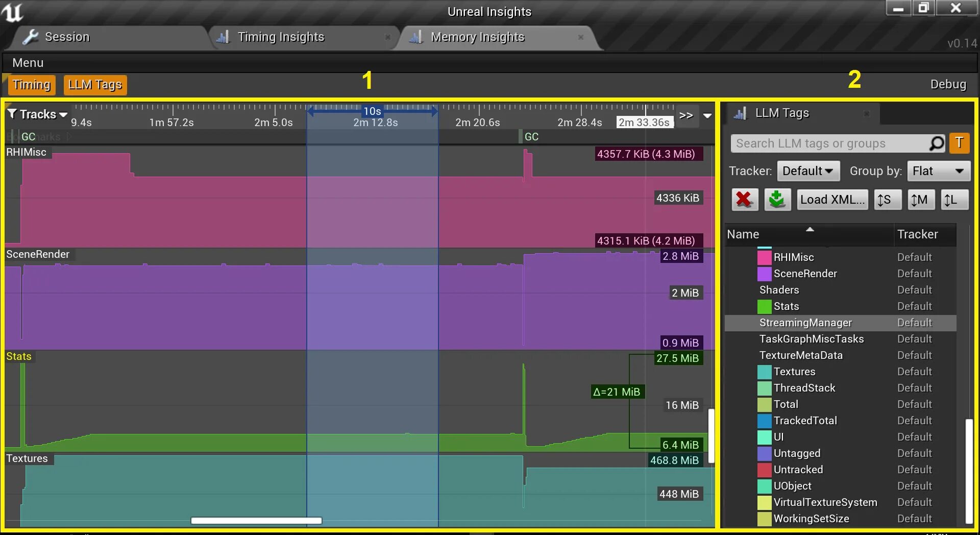
Task: Select the TaskGraphMiscTasks tag row
Action: pyautogui.click(x=840, y=339)
